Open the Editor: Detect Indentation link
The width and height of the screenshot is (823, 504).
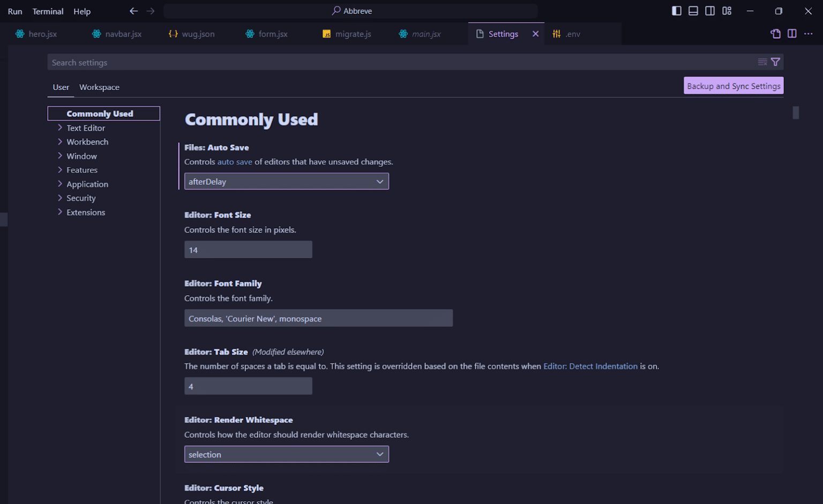coord(590,366)
